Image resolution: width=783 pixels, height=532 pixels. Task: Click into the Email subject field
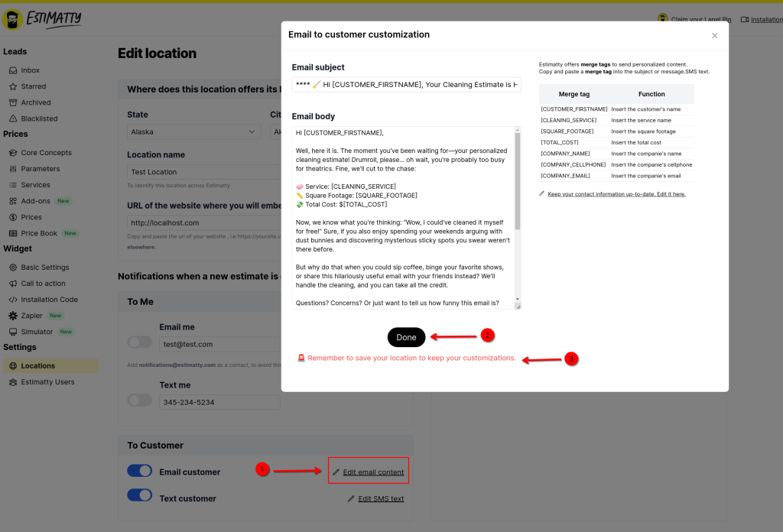407,84
